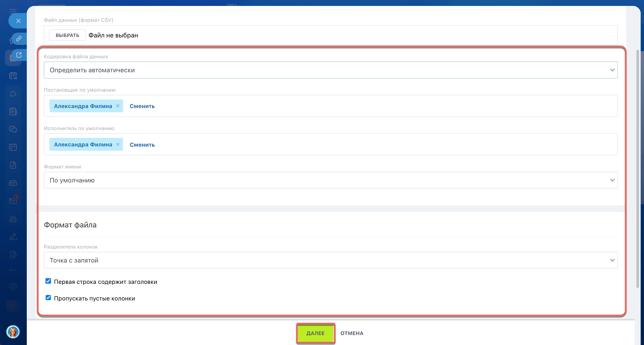Open the employees group icon in sidebar
This screenshot has height=345, width=644.
[x=13, y=219]
